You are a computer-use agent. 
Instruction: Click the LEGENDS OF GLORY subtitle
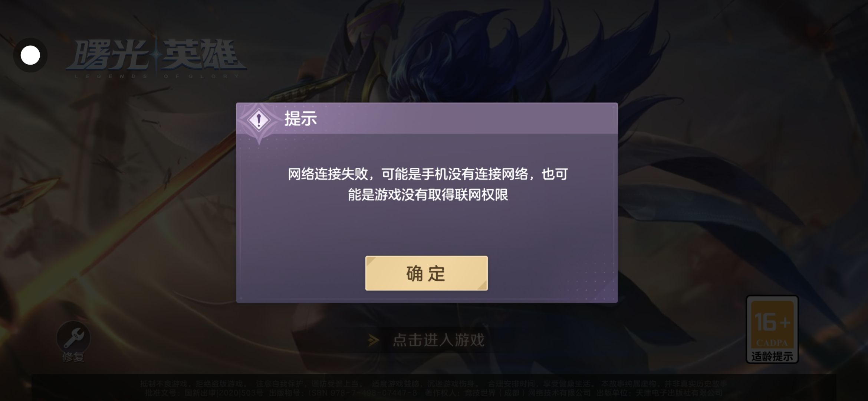157,76
